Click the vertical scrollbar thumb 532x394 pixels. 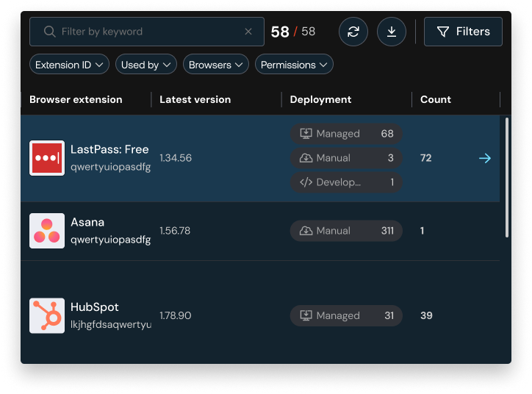tap(506, 177)
